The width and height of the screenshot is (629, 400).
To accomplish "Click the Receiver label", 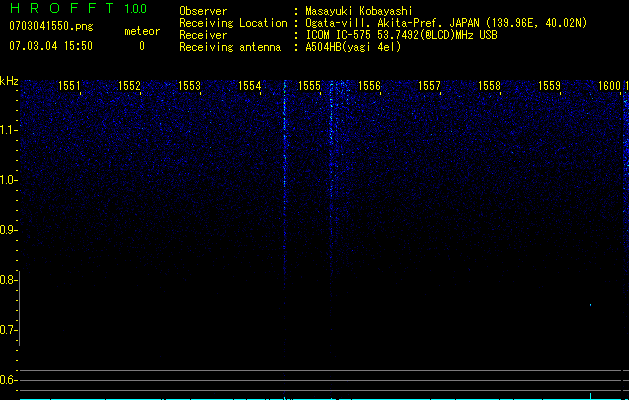I will [x=203, y=35].
